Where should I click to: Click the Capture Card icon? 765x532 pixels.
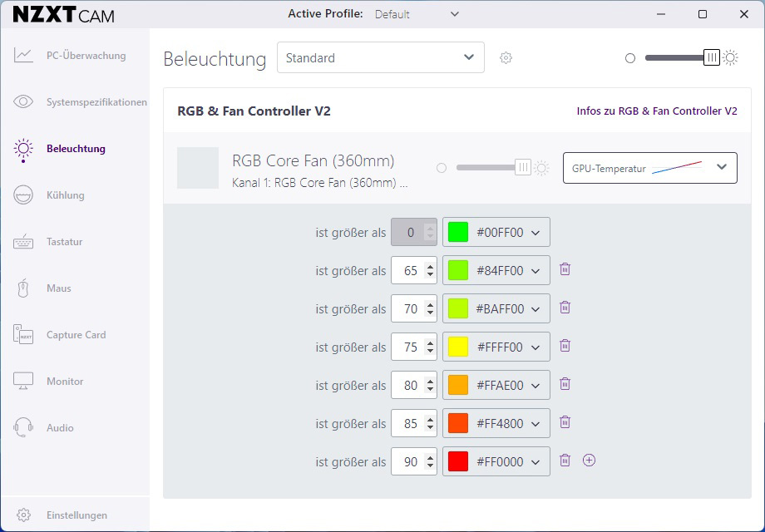click(23, 334)
